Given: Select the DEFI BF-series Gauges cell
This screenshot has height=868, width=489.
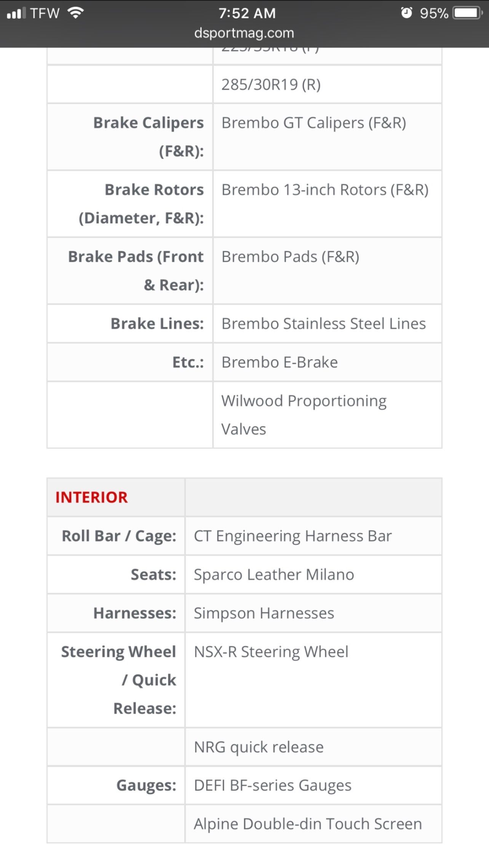Looking at the screenshot, I should click(x=313, y=785).
